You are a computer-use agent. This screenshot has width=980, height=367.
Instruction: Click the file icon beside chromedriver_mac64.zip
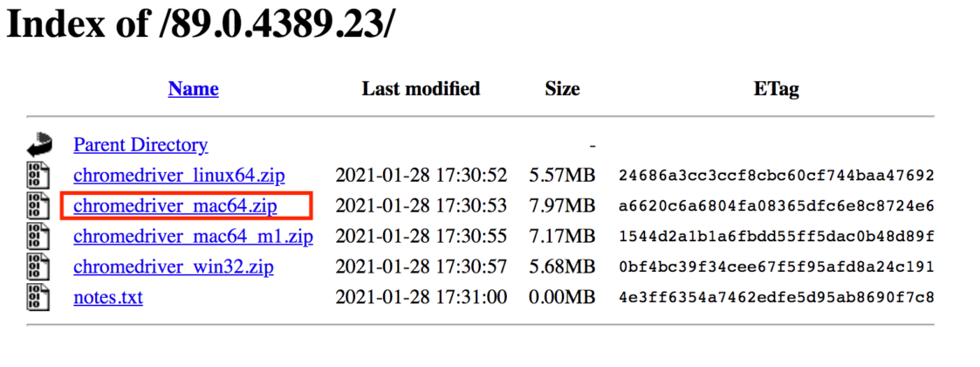click(38, 206)
